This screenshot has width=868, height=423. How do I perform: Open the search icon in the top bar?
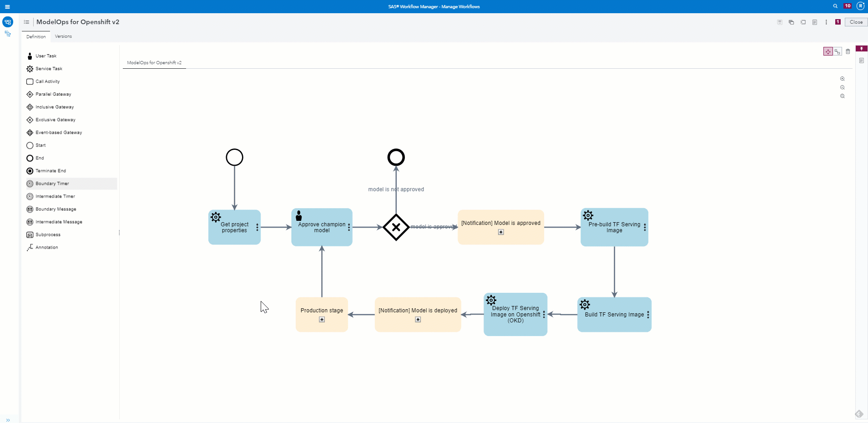(835, 6)
